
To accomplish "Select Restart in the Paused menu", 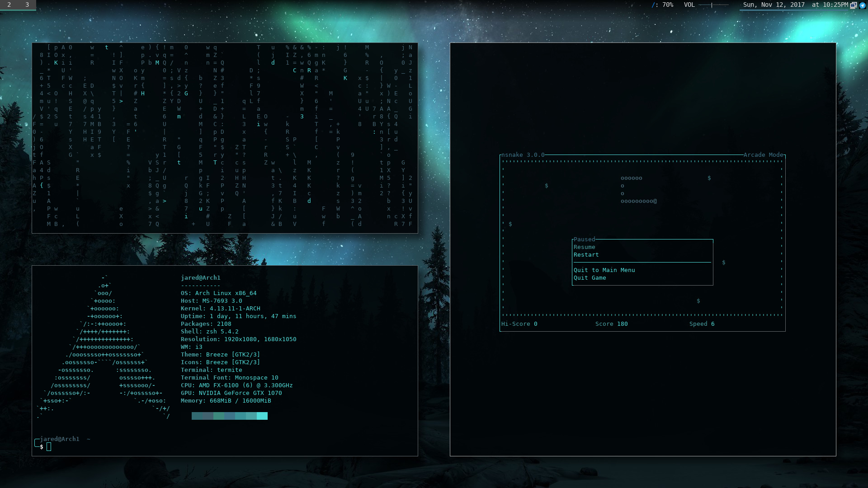I will click(x=586, y=255).
